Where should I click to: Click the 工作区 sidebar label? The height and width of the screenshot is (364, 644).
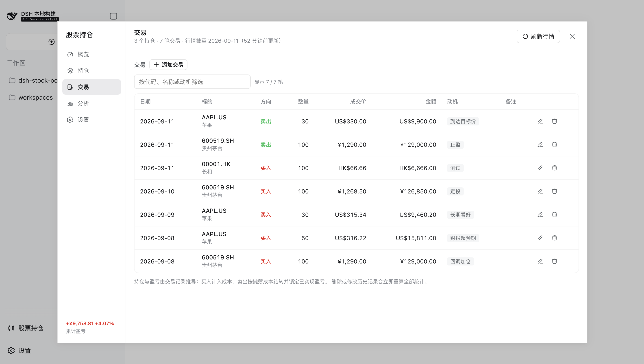[16, 63]
